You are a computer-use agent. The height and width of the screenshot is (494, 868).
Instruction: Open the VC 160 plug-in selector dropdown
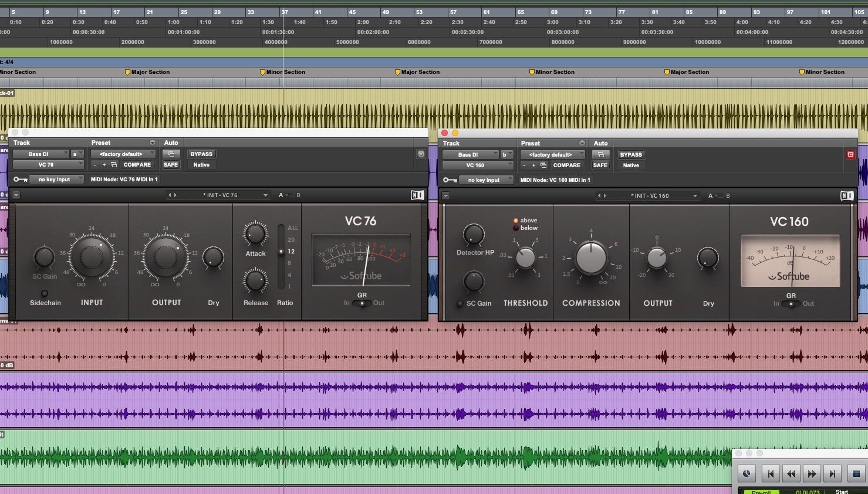click(x=478, y=165)
